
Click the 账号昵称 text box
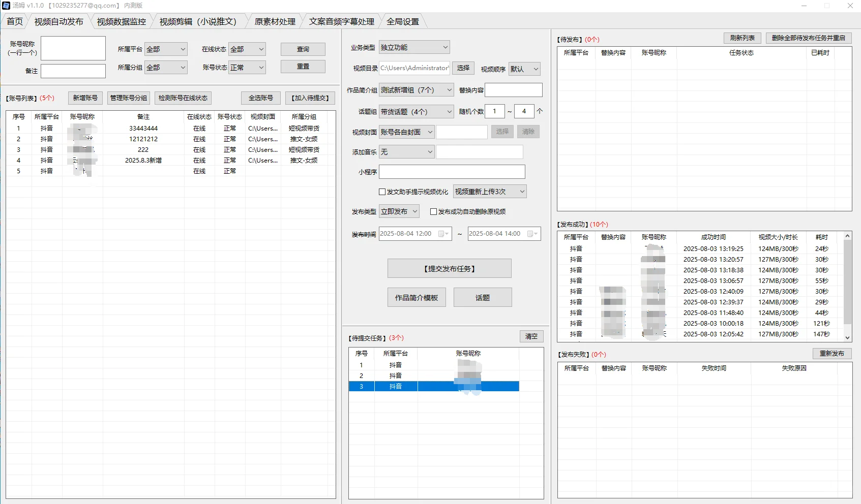click(x=73, y=48)
